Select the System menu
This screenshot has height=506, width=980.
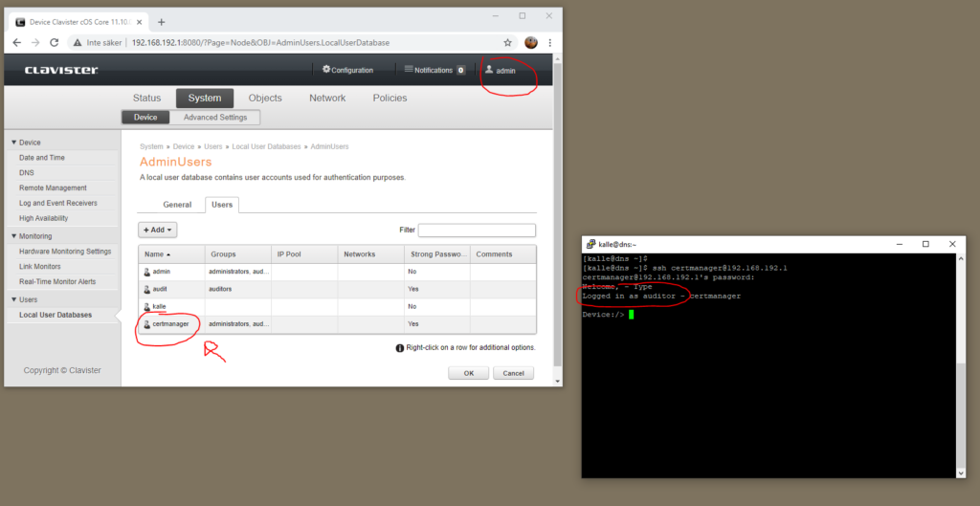coord(205,99)
